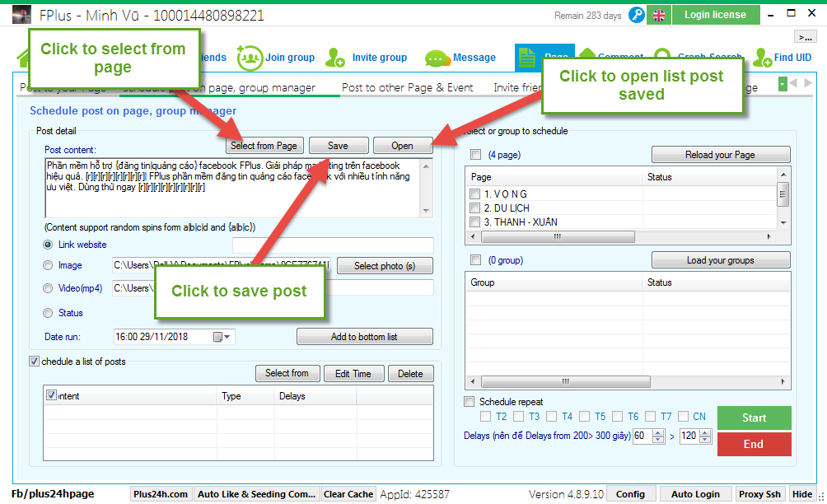Viewport: 827px width, 504px height.
Task: Open the Join group tool
Action: point(276,58)
